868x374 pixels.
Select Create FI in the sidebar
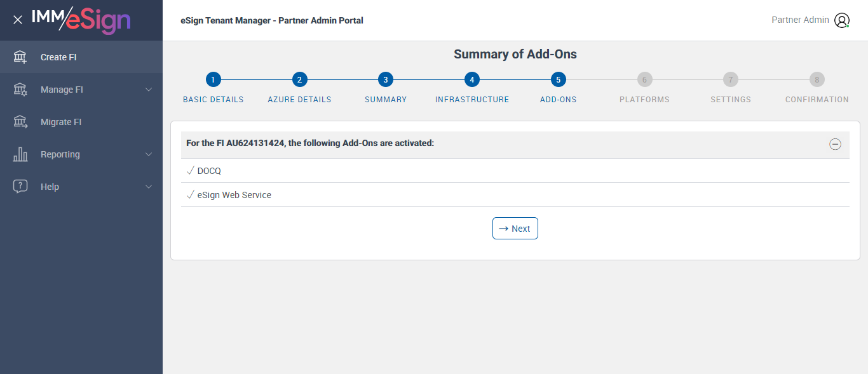point(58,57)
